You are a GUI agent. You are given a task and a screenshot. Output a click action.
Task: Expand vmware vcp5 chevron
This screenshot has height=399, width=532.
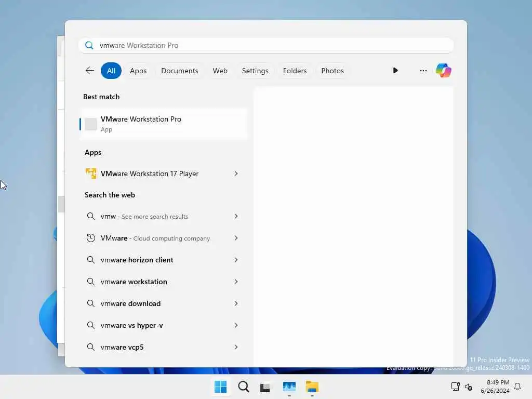click(236, 347)
